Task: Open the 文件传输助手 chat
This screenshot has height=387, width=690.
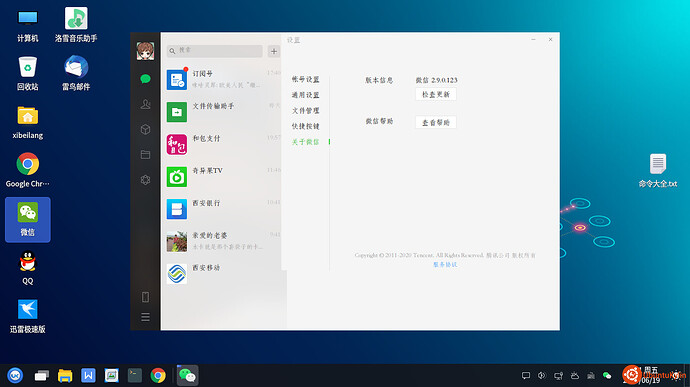Action: click(224, 112)
